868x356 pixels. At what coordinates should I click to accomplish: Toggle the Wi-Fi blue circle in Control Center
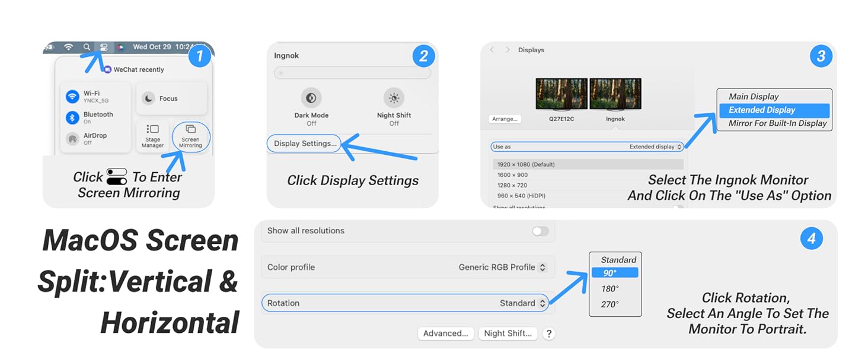[72, 96]
